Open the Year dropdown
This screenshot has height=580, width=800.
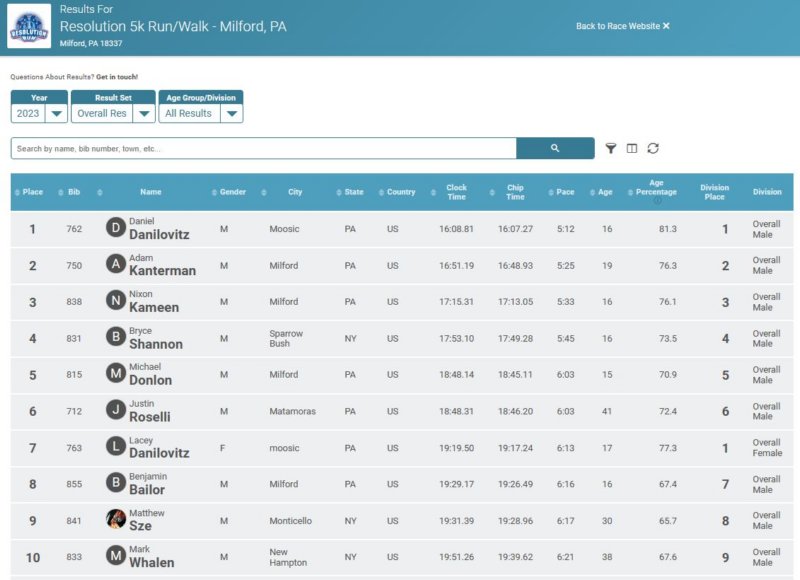tap(39, 113)
